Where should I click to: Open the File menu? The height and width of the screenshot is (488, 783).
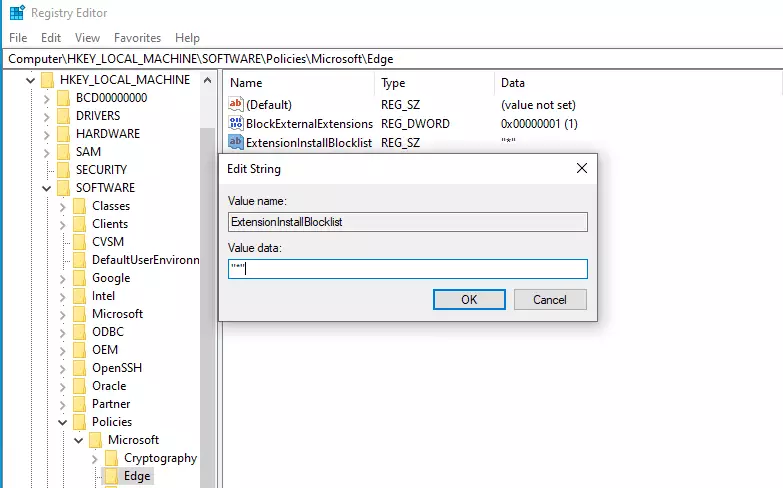(x=18, y=38)
